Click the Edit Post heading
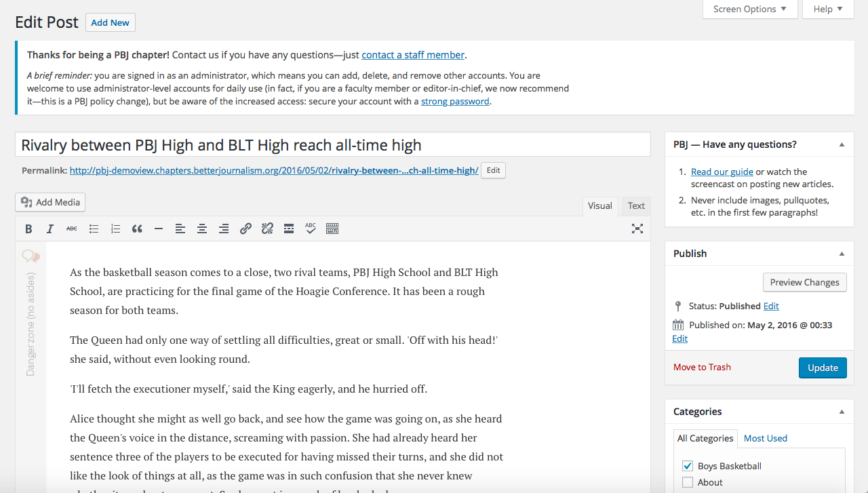Viewport: 868px width, 493px height. pyautogui.click(x=47, y=22)
